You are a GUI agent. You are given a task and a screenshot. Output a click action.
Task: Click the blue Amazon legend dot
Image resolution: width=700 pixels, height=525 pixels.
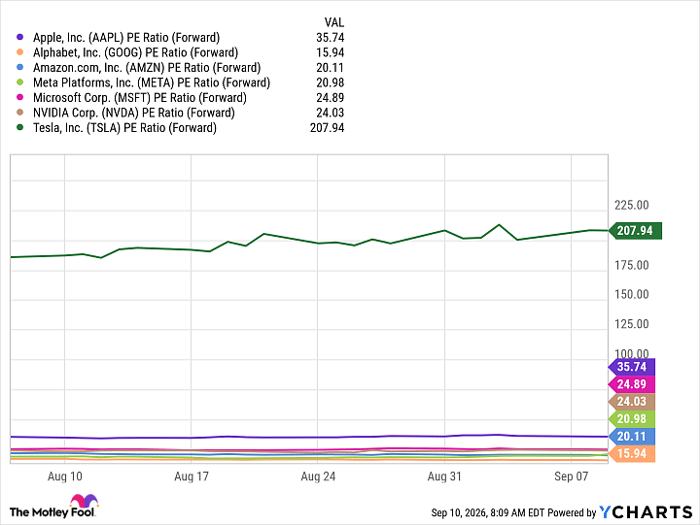(20, 67)
